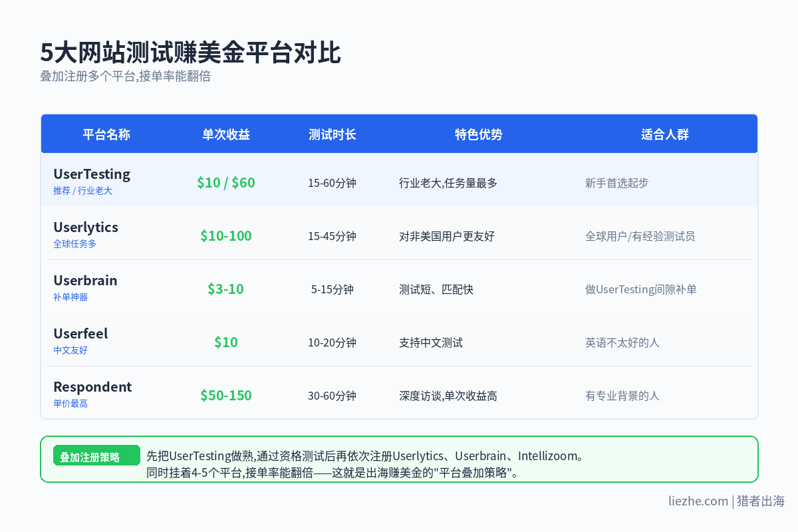The image size is (798, 532).
Task: Click the 推荐 / 行业老大 tag
Action: point(83,191)
